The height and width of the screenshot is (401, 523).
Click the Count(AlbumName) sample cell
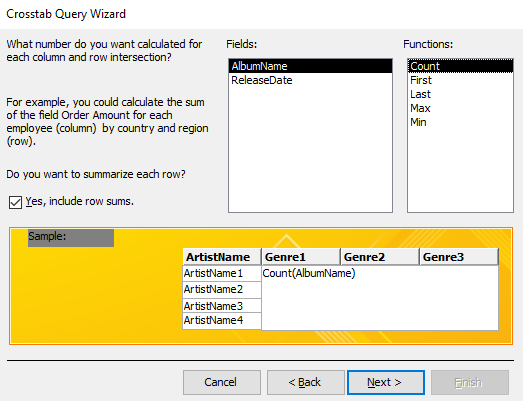click(x=309, y=273)
